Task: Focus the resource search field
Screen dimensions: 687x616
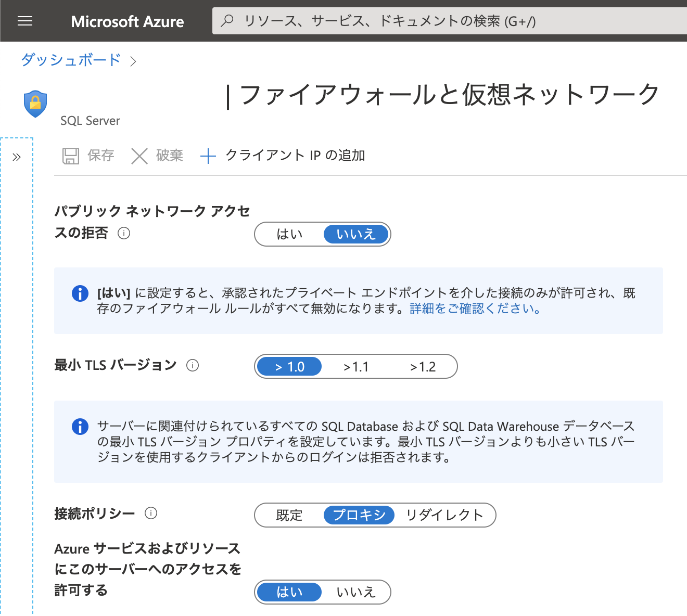Action: [x=450, y=21]
